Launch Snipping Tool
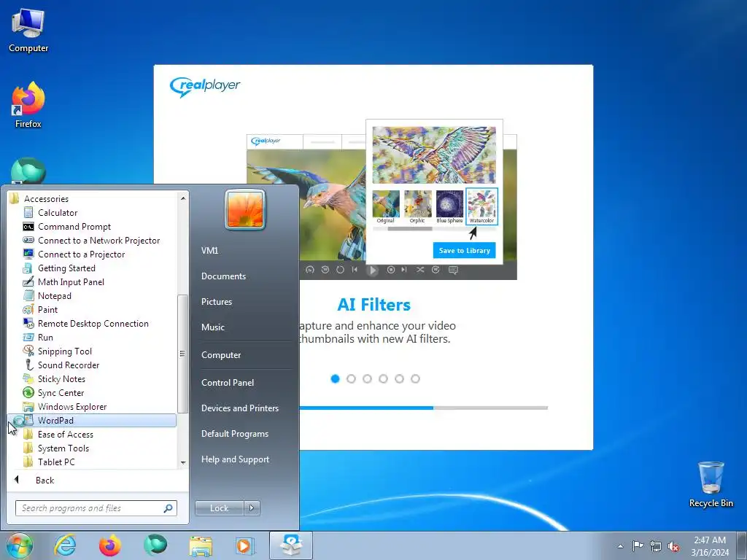 point(64,351)
